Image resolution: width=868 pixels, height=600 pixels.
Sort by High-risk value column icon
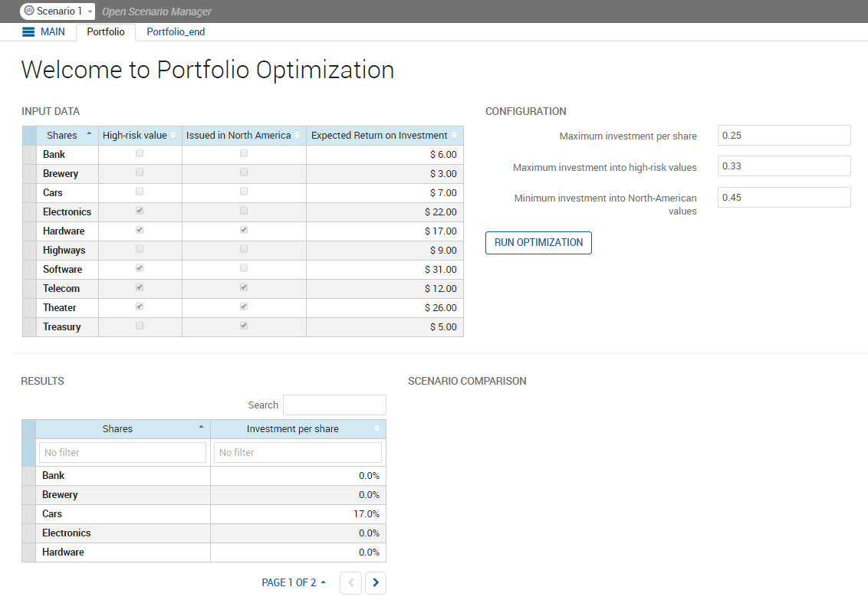[x=174, y=136]
